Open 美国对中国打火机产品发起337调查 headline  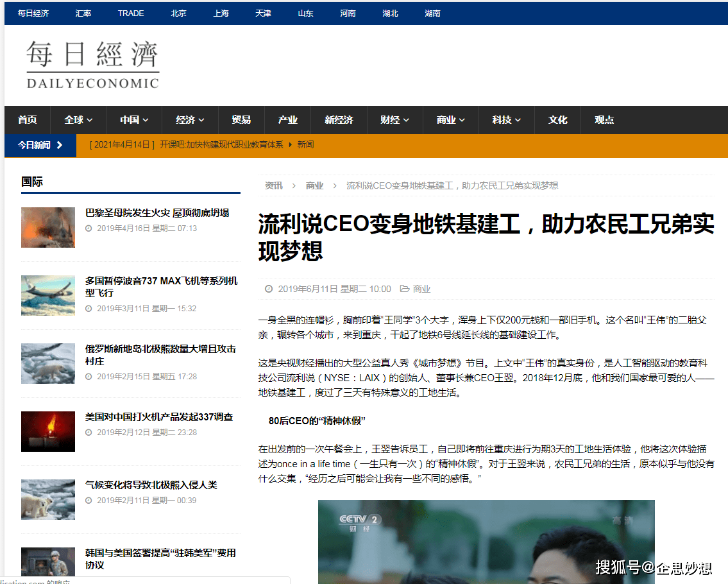point(159,417)
